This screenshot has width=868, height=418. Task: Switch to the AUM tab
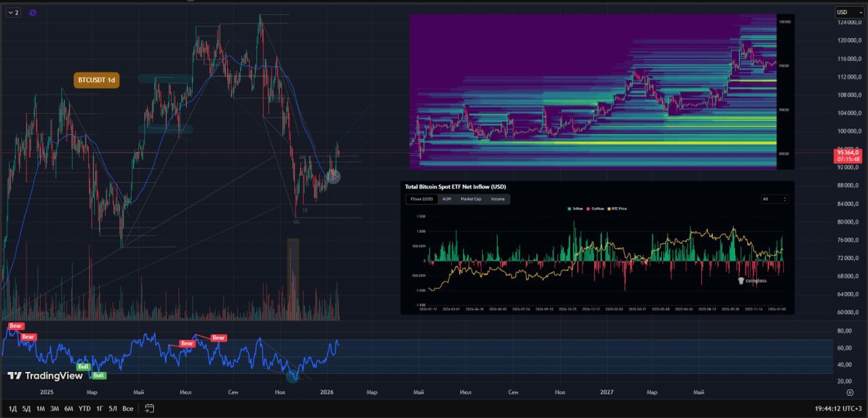coord(446,199)
